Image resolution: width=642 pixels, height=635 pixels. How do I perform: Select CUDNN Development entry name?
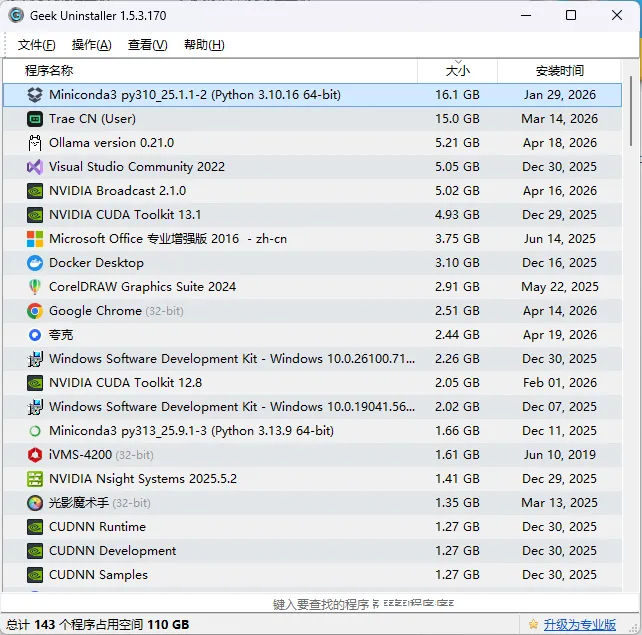coord(113,551)
